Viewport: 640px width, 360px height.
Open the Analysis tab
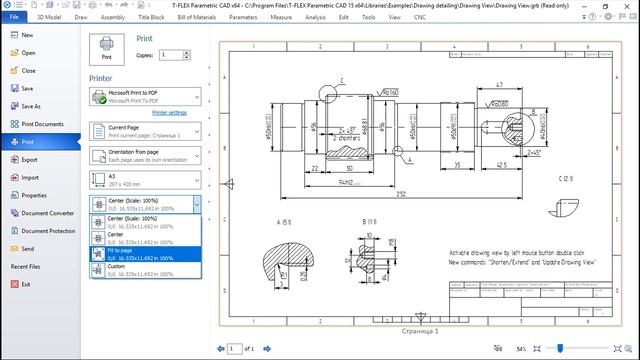tap(315, 17)
